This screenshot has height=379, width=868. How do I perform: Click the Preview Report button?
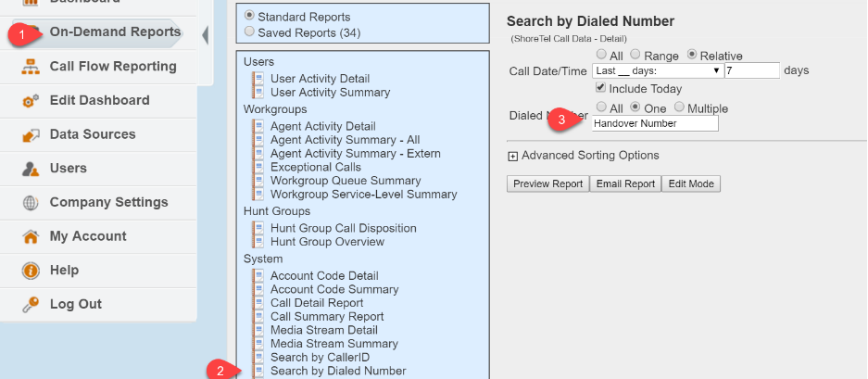[x=547, y=183]
